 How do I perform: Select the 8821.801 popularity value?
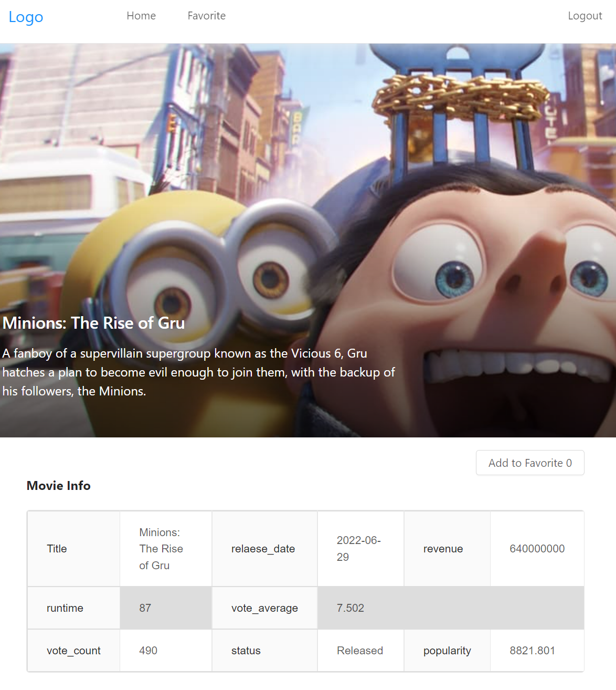[x=537, y=651]
